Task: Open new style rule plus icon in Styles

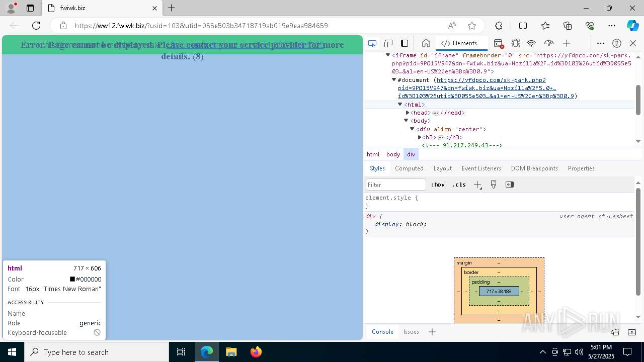Action: 477,185
